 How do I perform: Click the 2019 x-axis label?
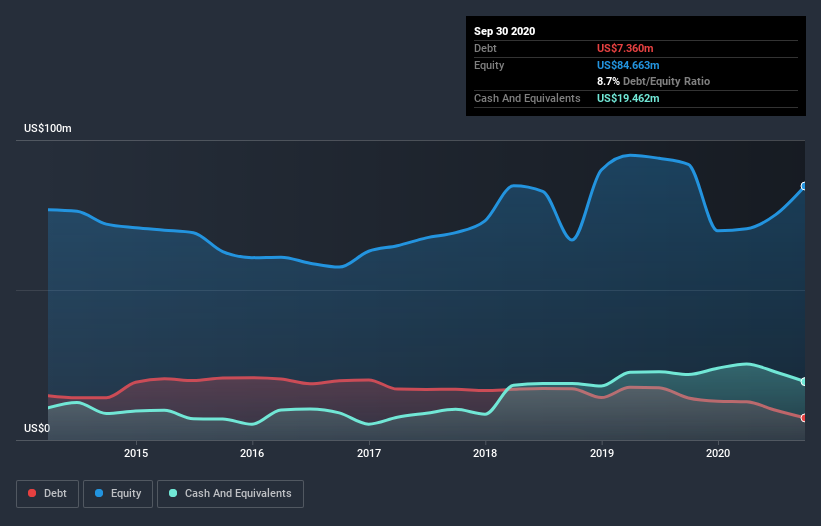click(602, 453)
